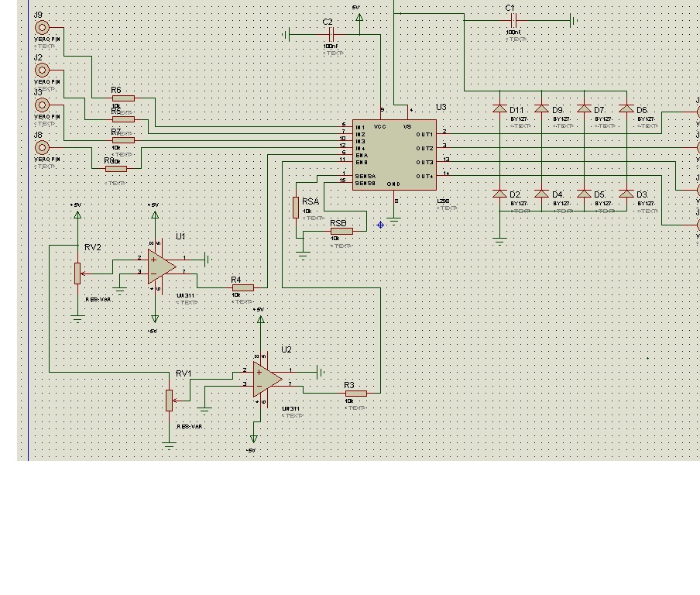
Task: Click the blue origin marker near RSB
Action: coord(380,225)
